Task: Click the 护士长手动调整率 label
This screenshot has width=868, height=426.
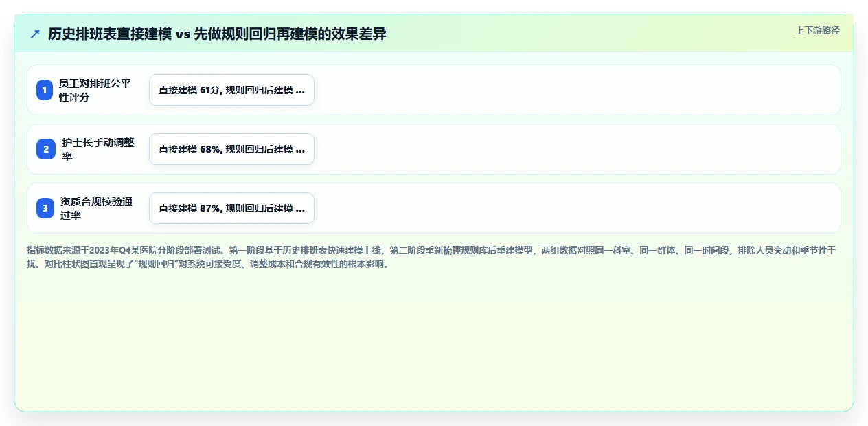Action: tap(98, 149)
